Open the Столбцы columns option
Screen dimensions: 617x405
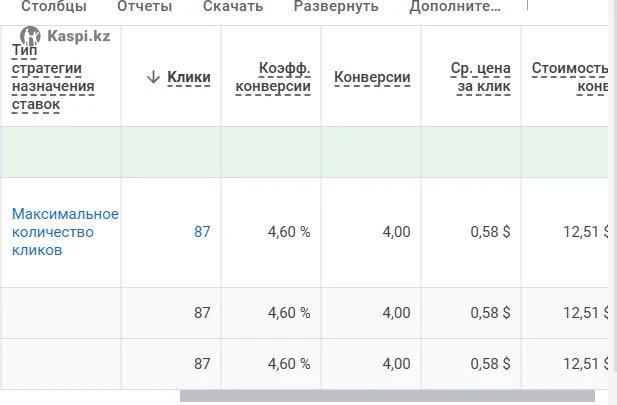(53, 6)
